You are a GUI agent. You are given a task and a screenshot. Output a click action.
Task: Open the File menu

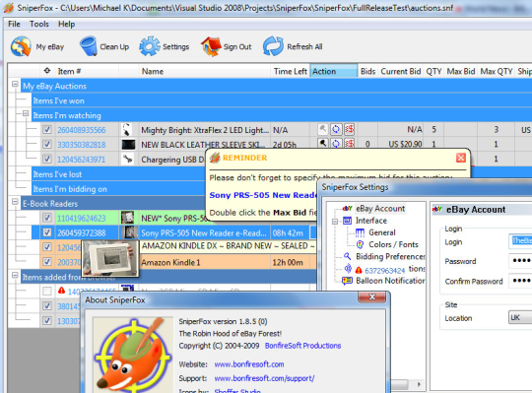coord(14,24)
